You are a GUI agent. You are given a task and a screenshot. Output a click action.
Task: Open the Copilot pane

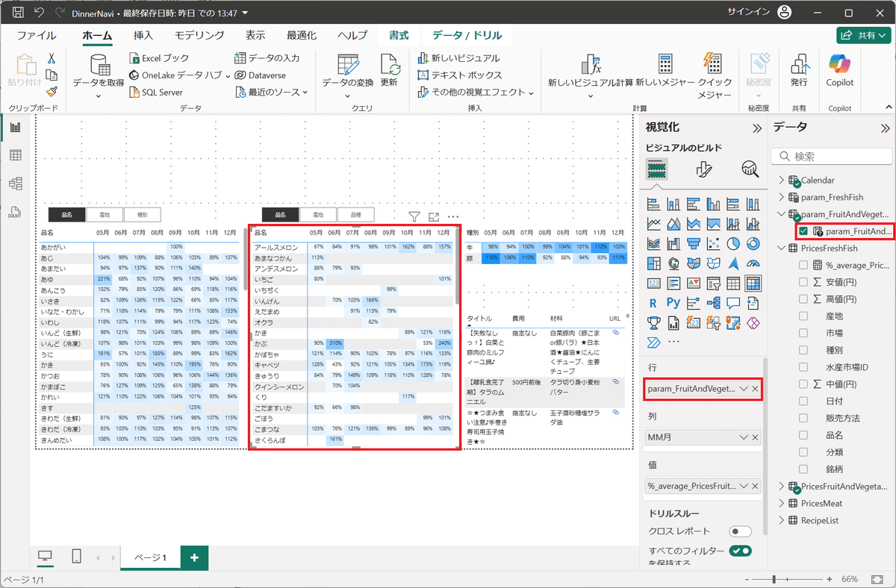coord(839,72)
